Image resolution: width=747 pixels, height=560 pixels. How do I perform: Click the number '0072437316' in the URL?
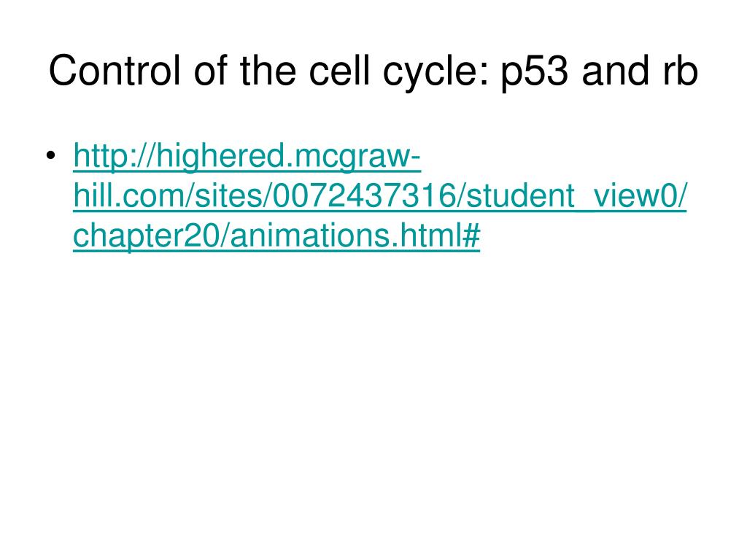tap(365, 195)
